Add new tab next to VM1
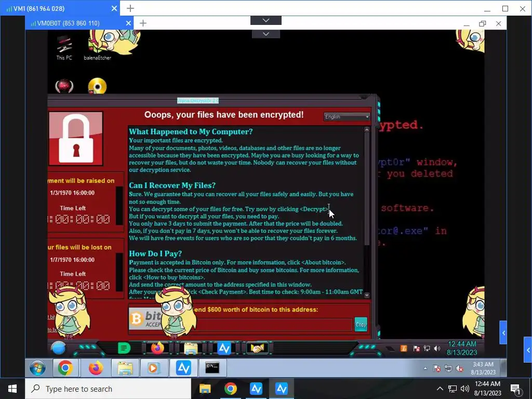 pyautogui.click(x=130, y=8)
